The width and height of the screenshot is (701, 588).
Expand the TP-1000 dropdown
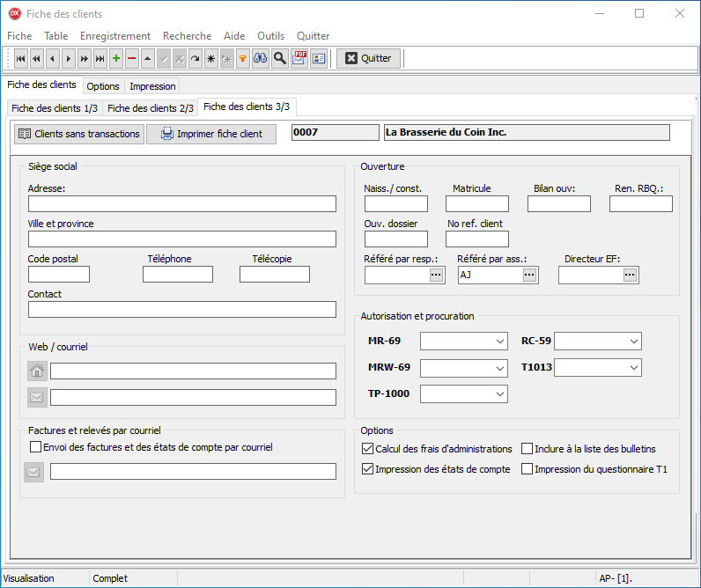click(x=500, y=394)
